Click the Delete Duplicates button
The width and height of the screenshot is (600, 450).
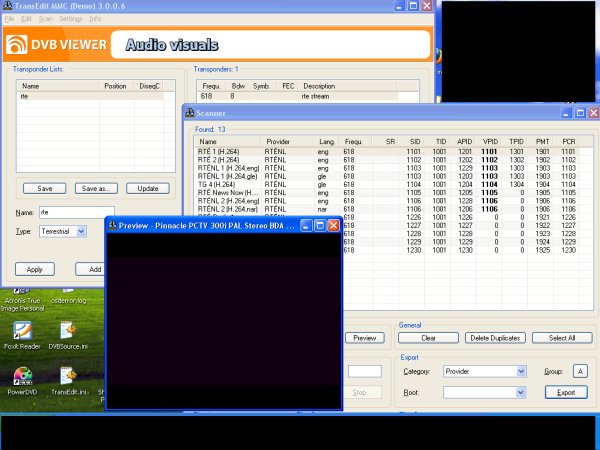pyautogui.click(x=495, y=338)
